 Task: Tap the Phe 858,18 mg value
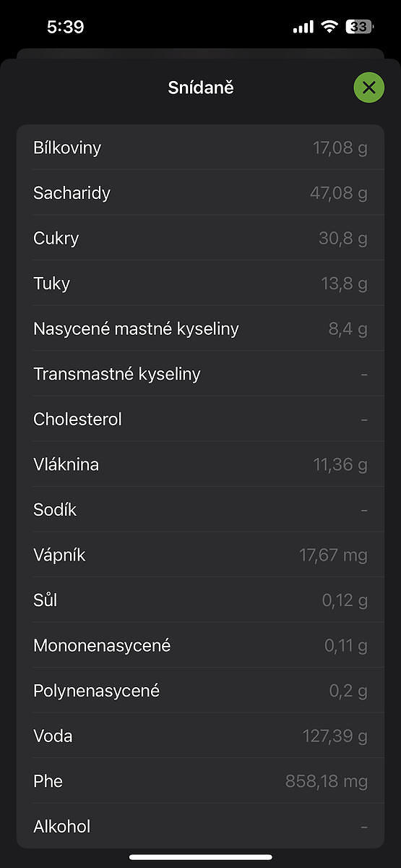tap(327, 781)
